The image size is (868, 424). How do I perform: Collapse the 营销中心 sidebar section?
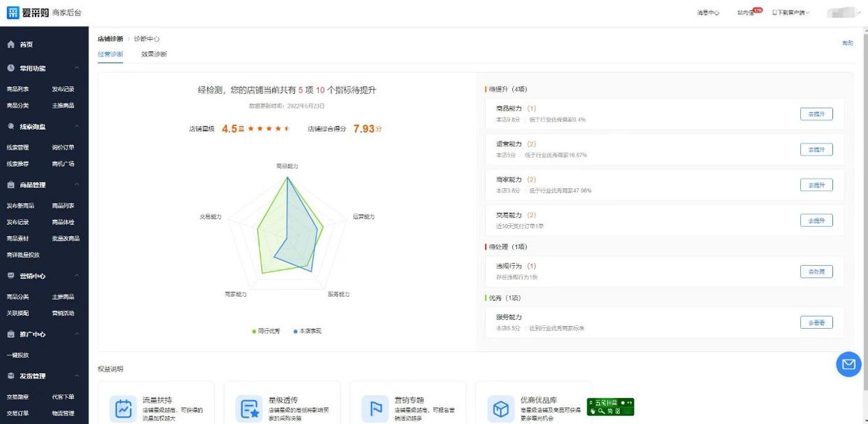coord(76,276)
